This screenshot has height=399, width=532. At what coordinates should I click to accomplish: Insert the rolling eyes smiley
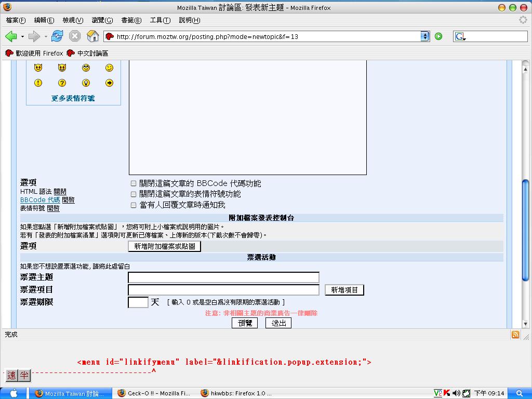click(86, 68)
